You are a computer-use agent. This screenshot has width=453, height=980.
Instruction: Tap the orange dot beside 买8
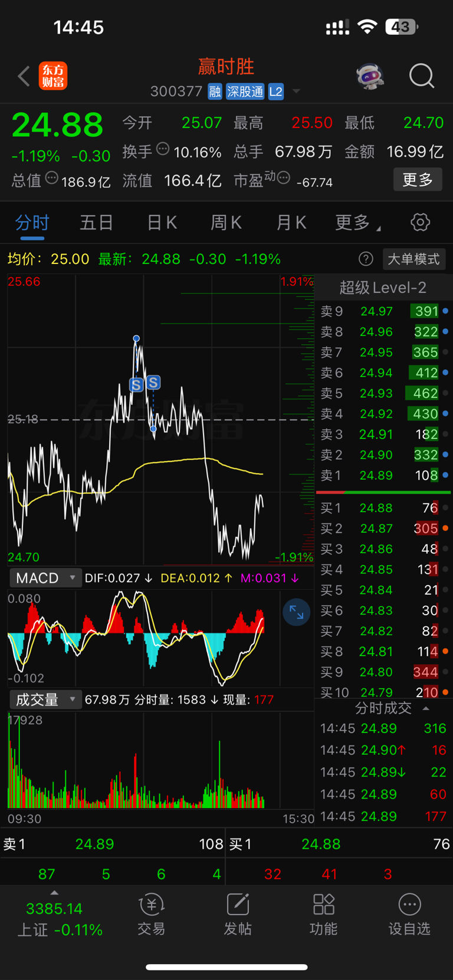pyautogui.click(x=445, y=651)
